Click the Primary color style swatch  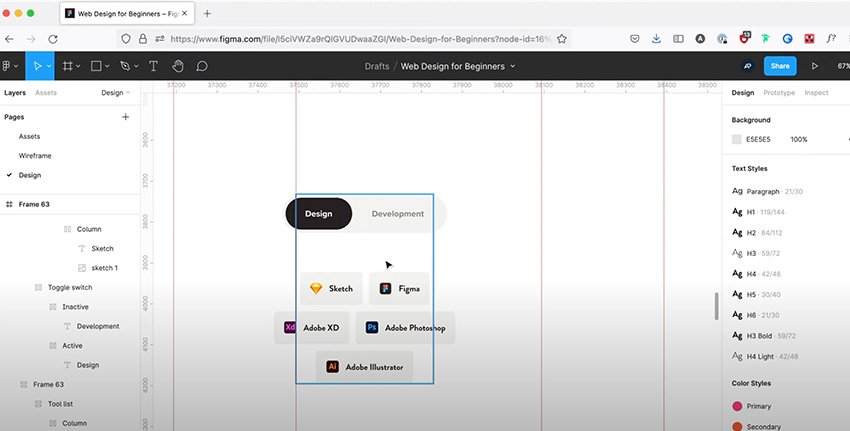(x=737, y=406)
